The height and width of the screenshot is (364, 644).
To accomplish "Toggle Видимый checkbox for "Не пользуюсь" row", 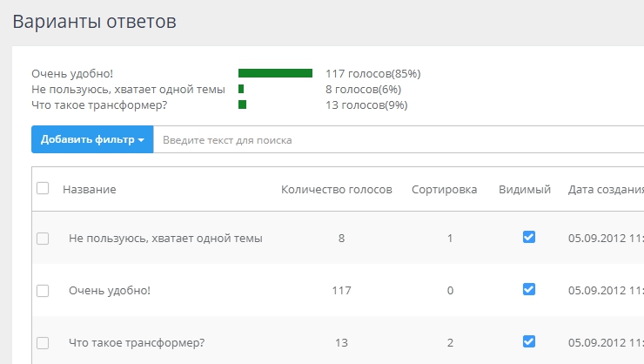I will tap(528, 237).
